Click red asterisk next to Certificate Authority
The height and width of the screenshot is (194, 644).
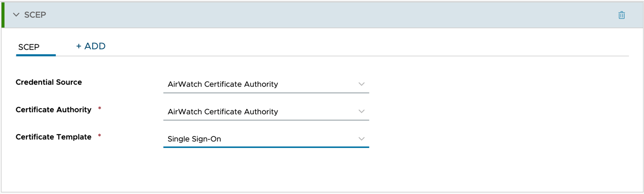click(x=100, y=109)
